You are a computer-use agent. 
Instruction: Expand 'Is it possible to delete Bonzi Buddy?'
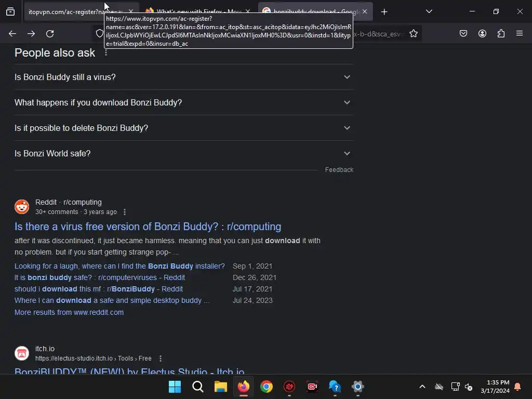point(184,128)
